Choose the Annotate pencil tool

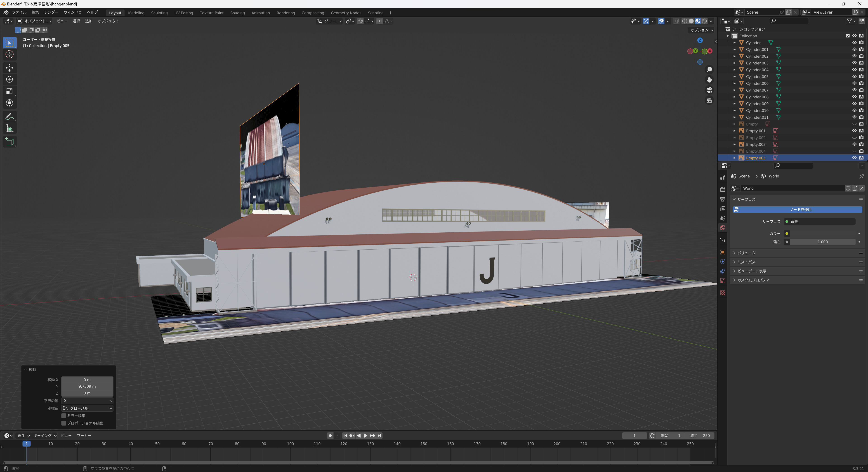click(9, 117)
